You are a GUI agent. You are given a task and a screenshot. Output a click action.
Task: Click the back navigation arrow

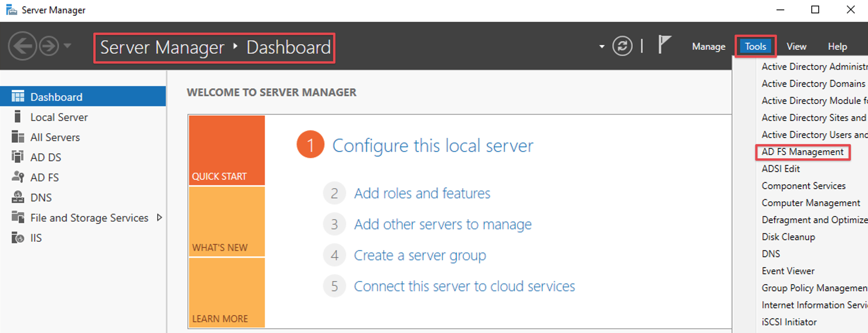pos(22,46)
